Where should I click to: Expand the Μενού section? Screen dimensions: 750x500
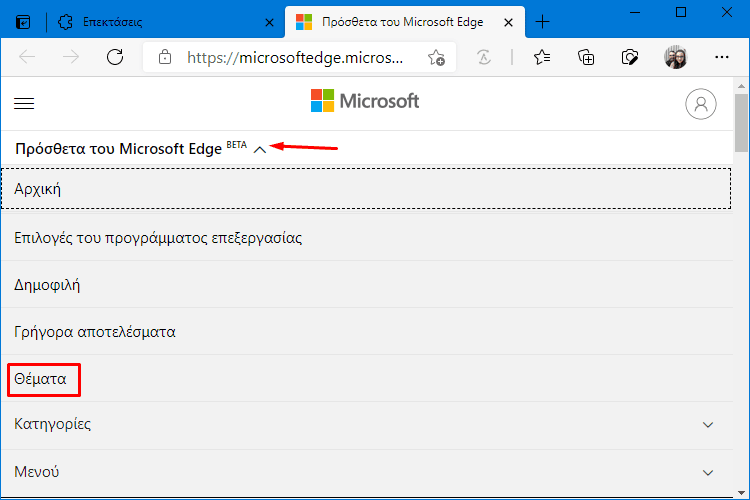click(x=708, y=473)
